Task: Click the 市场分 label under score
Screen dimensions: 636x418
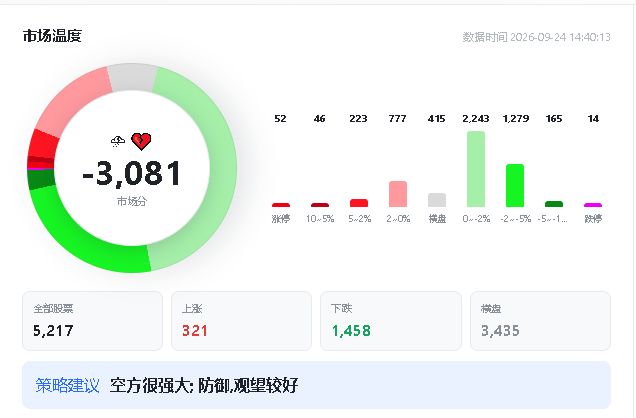Action: pyautogui.click(x=132, y=201)
